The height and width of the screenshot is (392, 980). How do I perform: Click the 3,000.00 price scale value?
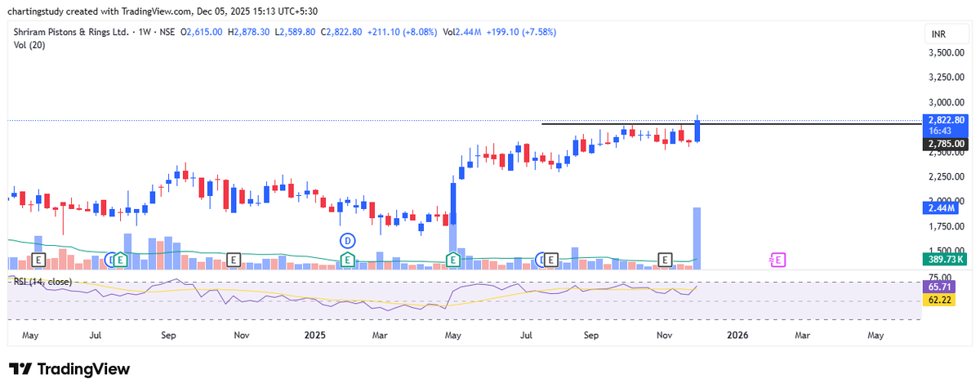point(947,103)
